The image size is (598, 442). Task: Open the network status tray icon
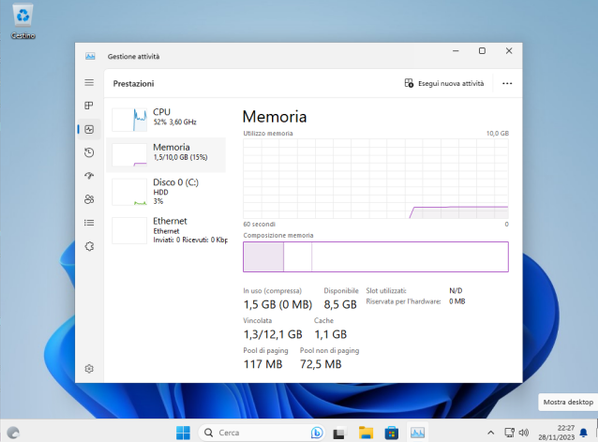coord(510,432)
